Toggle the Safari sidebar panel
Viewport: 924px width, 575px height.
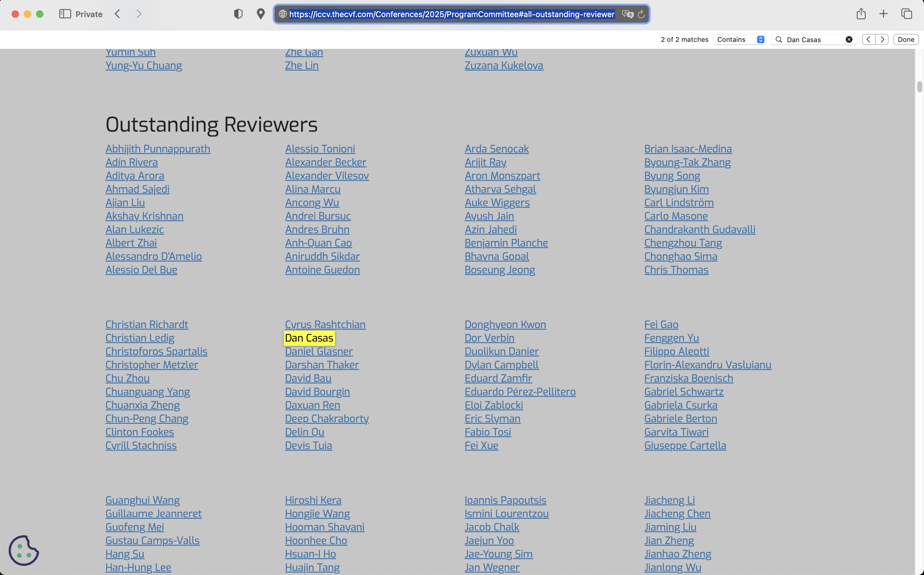tap(65, 14)
